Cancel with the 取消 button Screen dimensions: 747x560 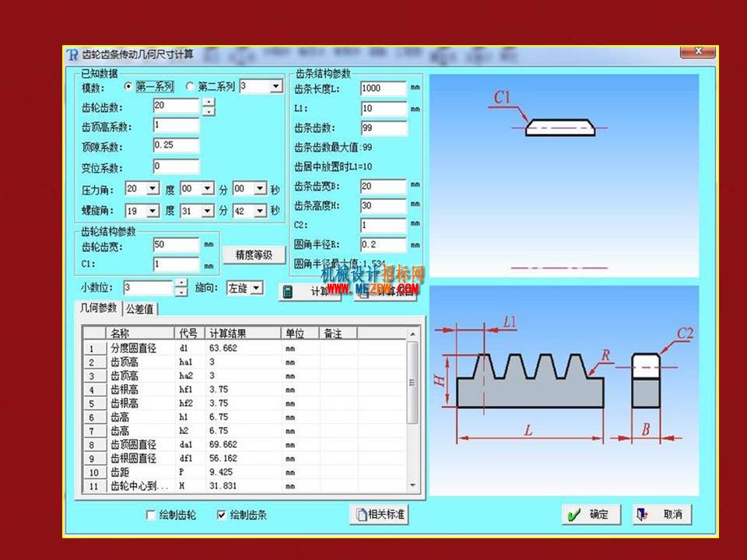(662, 514)
